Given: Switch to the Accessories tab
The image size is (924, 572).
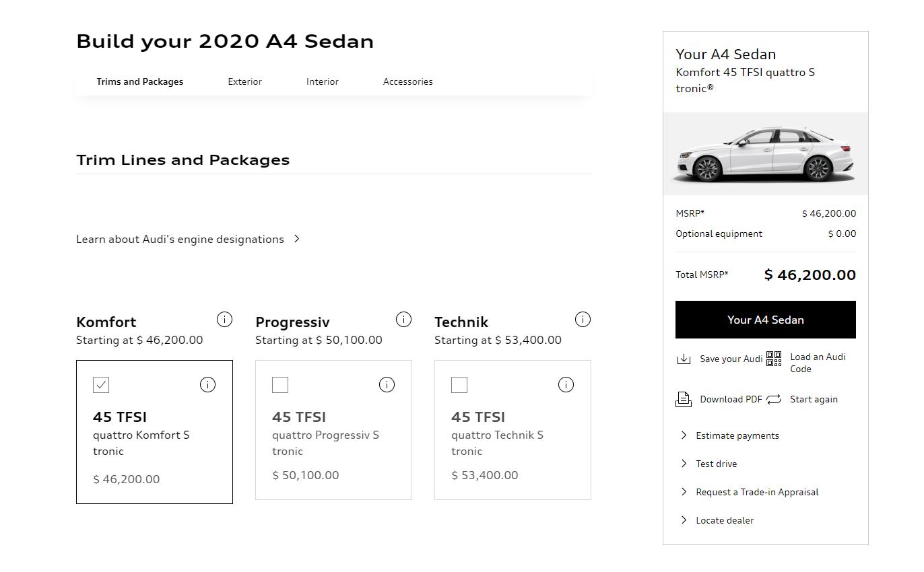Looking at the screenshot, I should pyautogui.click(x=407, y=81).
